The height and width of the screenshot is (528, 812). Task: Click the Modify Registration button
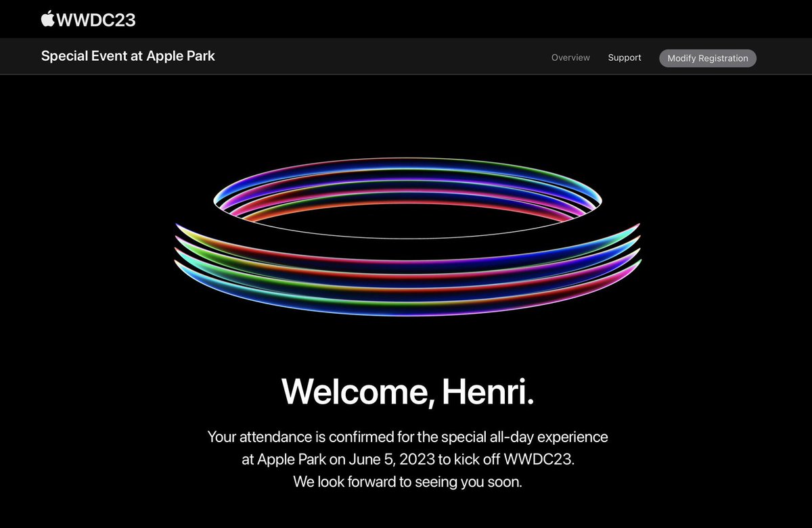[708, 58]
